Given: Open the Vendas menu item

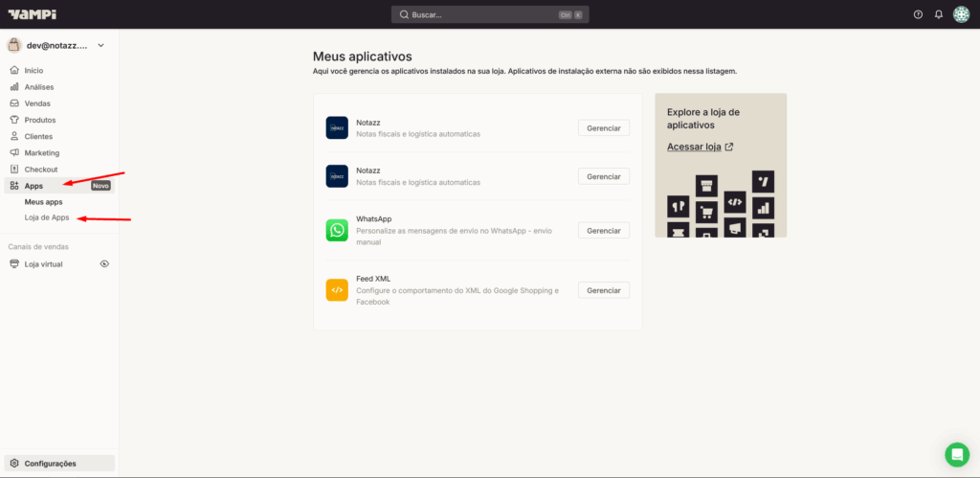Looking at the screenshot, I should pos(59,103).
